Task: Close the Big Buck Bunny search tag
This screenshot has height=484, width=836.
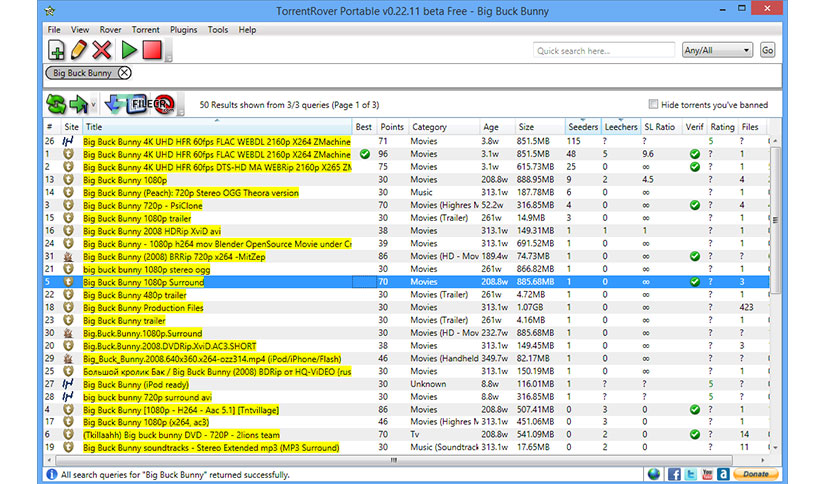Action: pos(124,73)
